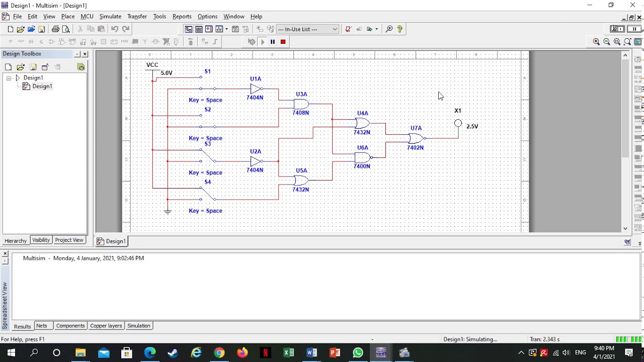The height and width of the screenshot is (362, 644).
Task: Switch to the Project View tab
Action: click(x=69, y=240)
